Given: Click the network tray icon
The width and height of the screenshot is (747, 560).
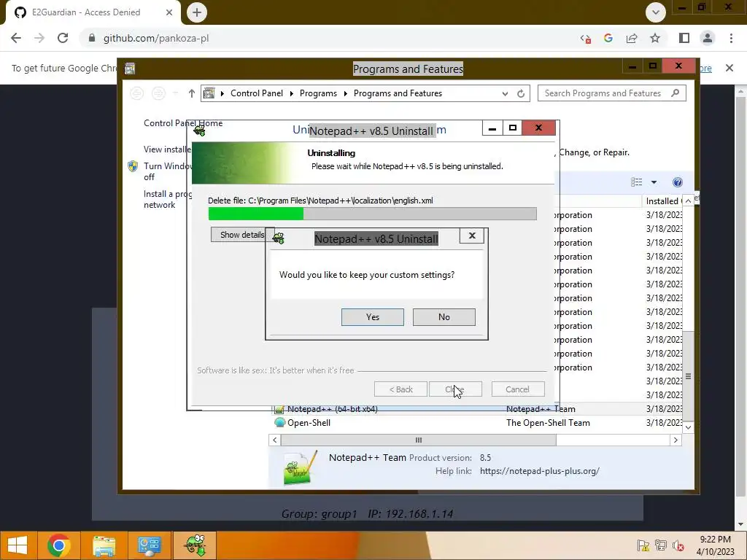Looking at the screenshot, I should click(x=660, y=545).
